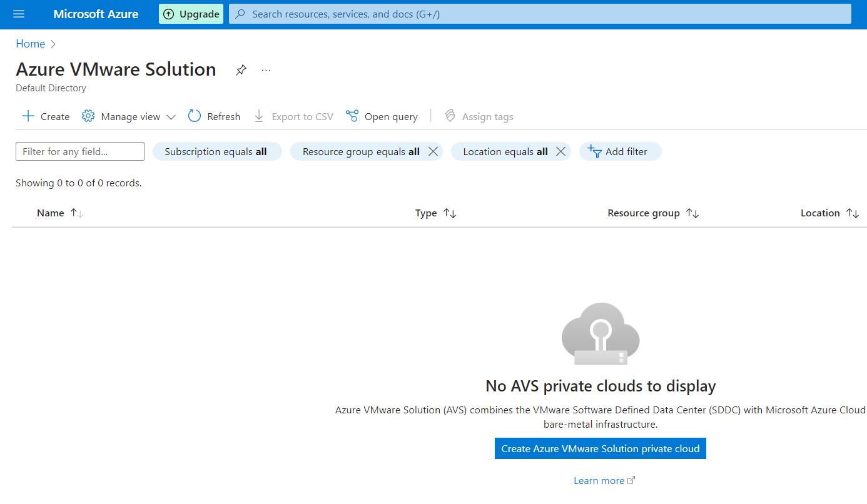Click the gear icon of Manage view
867x504 pixels.
click(x=88, y=116)
